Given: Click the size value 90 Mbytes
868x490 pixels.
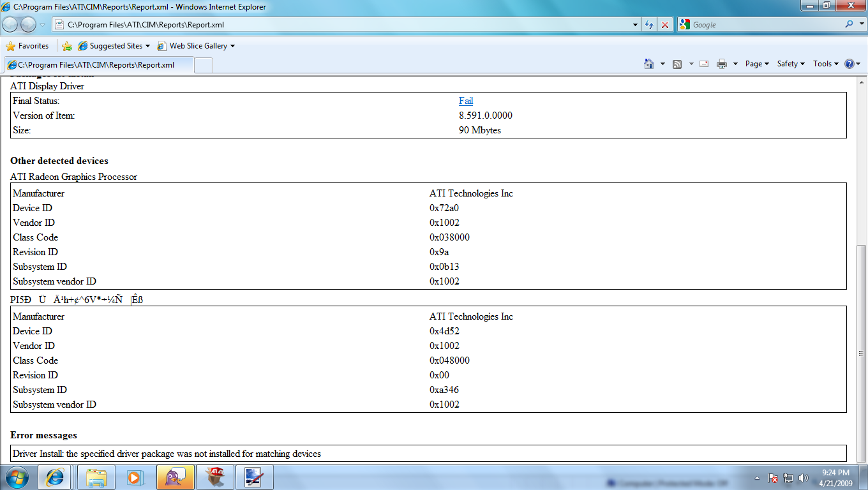Looking at the screenshot, I should [480, 130].
